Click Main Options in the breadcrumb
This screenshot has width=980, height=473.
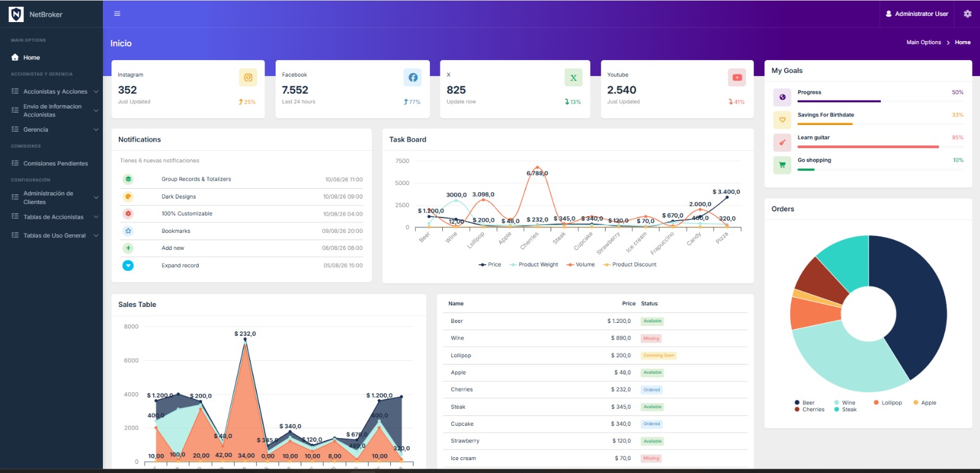click(x=924, y=42)
